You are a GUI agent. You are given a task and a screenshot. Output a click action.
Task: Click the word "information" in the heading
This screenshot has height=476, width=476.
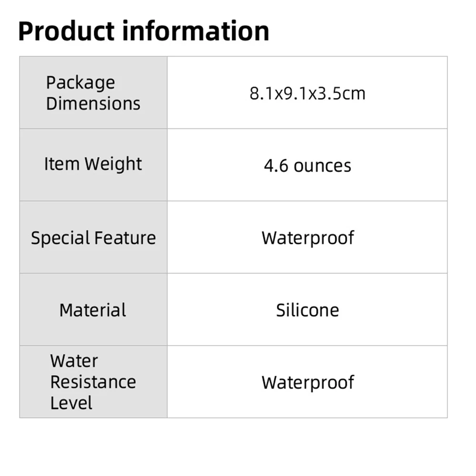click(196, 30)
